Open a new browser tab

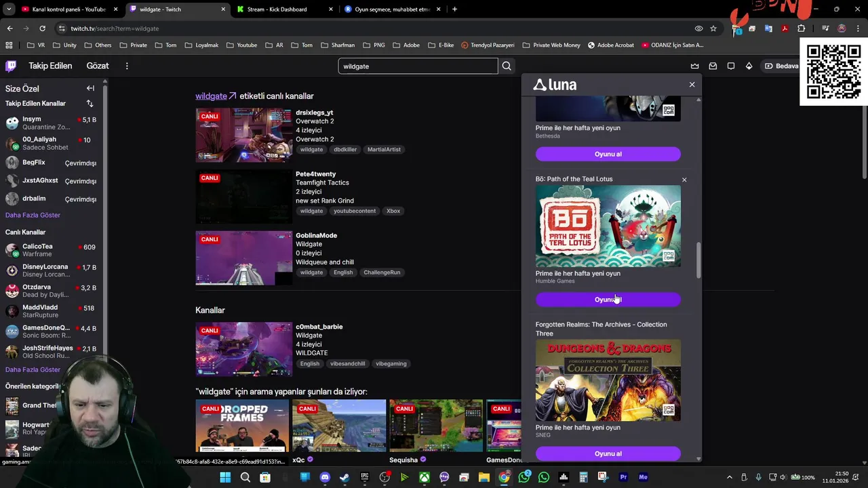click(x=454, y=9)
